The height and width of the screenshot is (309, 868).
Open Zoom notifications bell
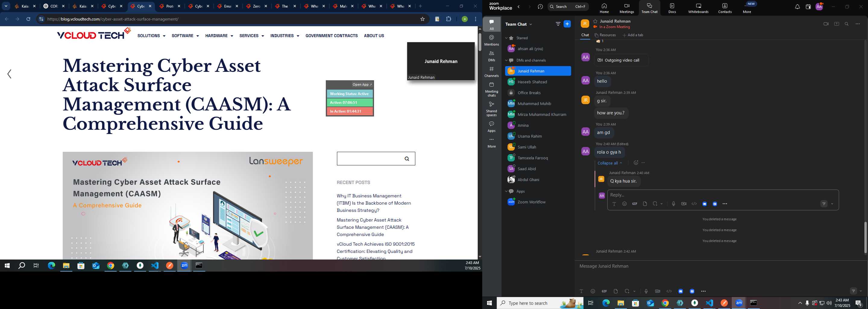point(797,7)
